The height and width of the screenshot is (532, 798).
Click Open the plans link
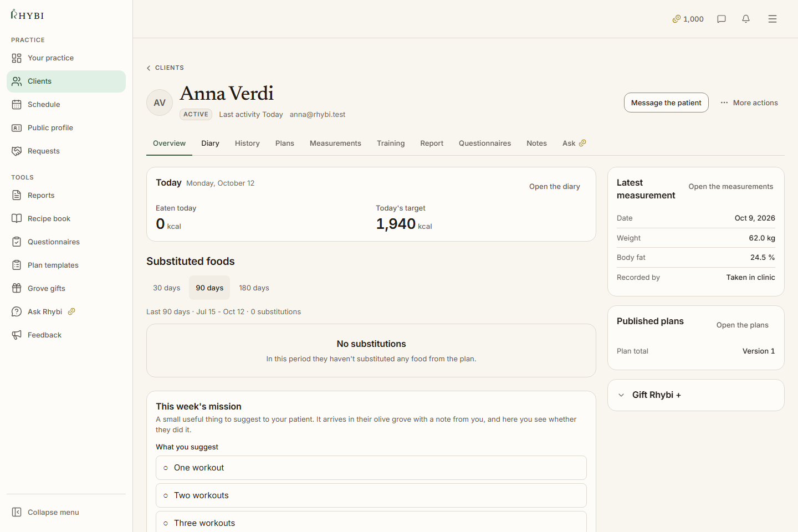pyautogui.click(x=743, y=325)
